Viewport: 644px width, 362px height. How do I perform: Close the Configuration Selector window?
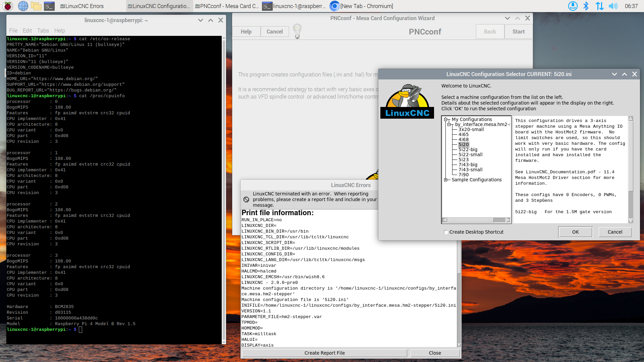635,74
